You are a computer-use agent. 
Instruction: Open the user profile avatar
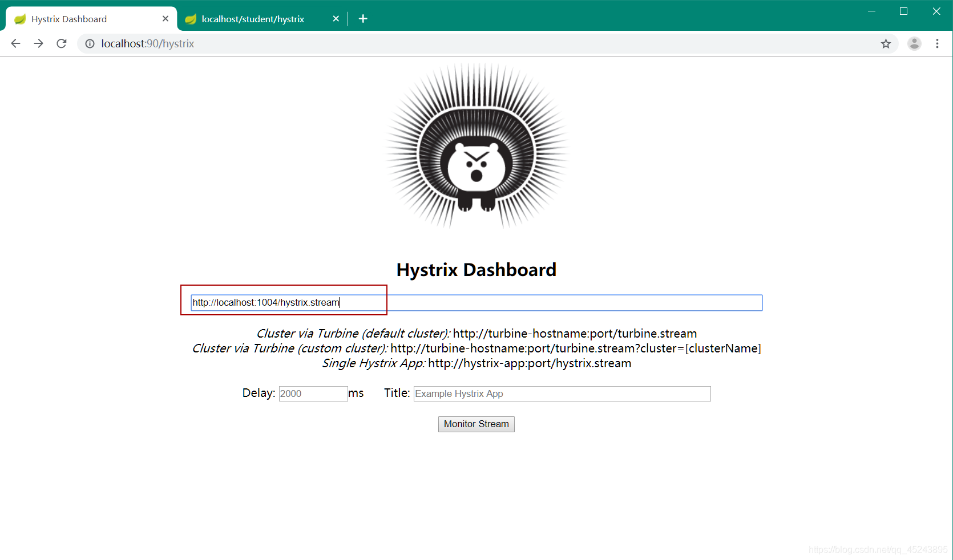point(914,43)
